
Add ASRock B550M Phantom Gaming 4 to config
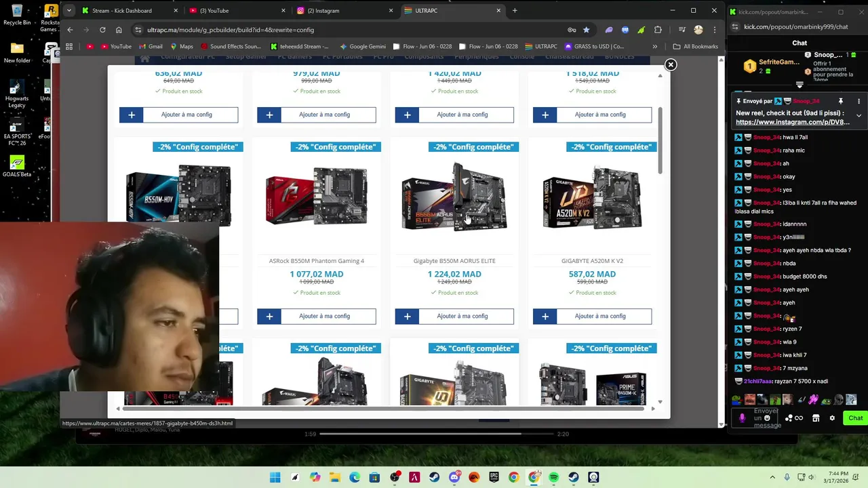coord(316,316)
